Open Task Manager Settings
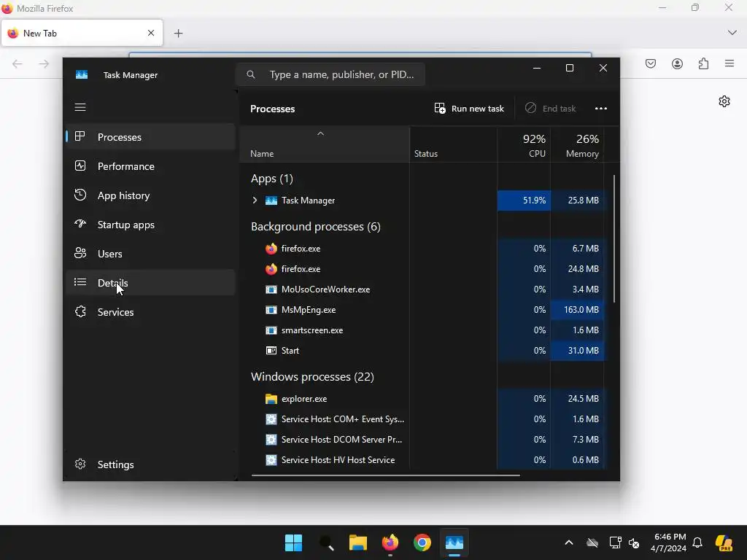Screen dimensions: 747x560 tap(150, 464)
